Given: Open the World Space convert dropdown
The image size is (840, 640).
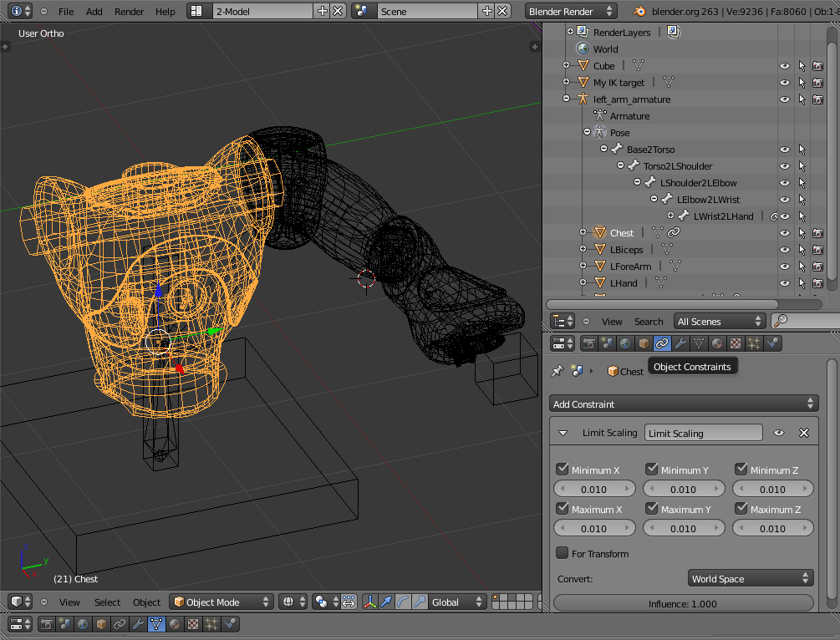Looking at the screenshot, I should [x=750, y=578].
